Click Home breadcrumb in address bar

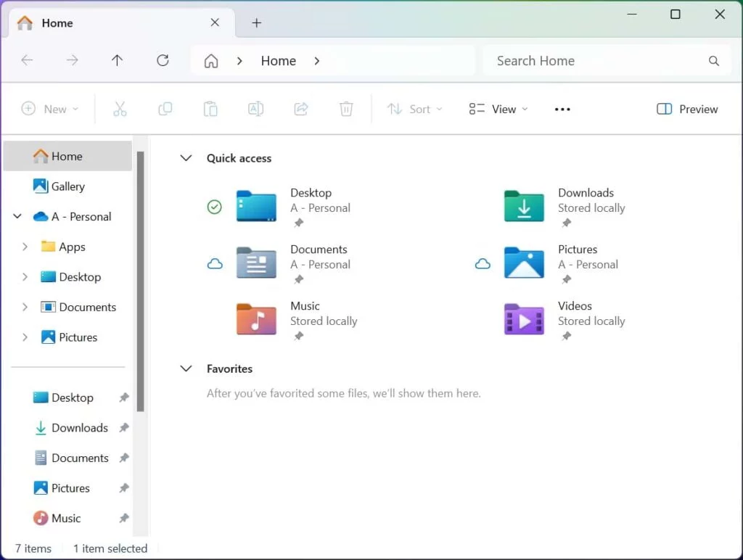pos(278,61)
